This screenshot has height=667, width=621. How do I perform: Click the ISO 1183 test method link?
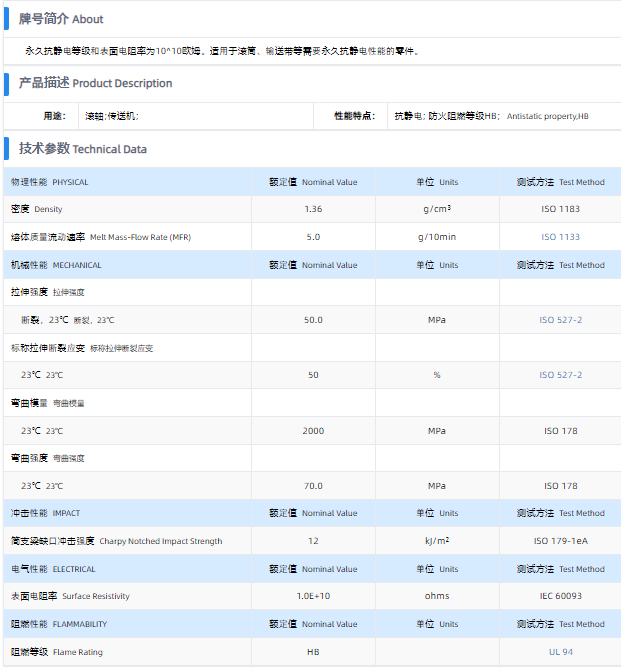(x=560, y=209)
